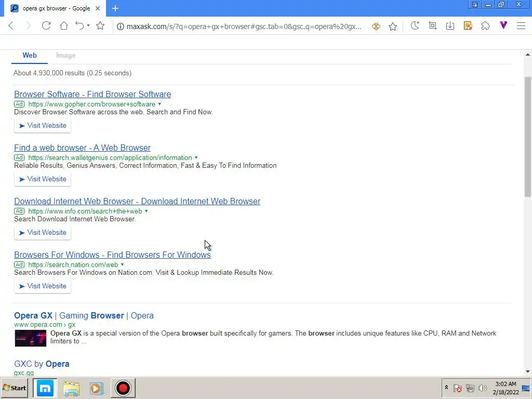532x399 pixels.
Task: Visit Website for info.com ad
Action: click(x=43, y=233)
